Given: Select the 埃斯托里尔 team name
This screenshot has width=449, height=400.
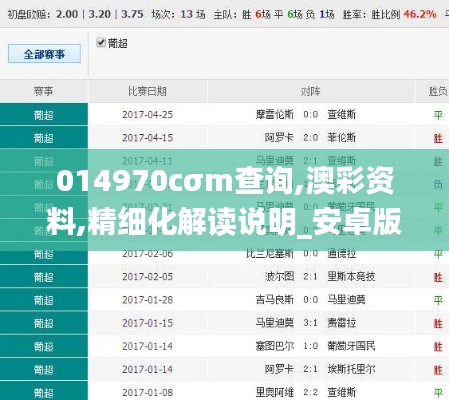Looking at the screenshot, I should [x=351, y=369].
